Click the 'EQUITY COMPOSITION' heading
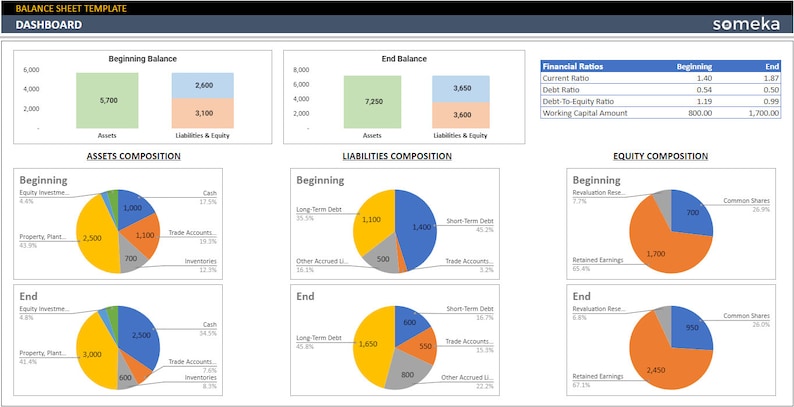The height and width of the screenshot is (407, 794). 660,156
